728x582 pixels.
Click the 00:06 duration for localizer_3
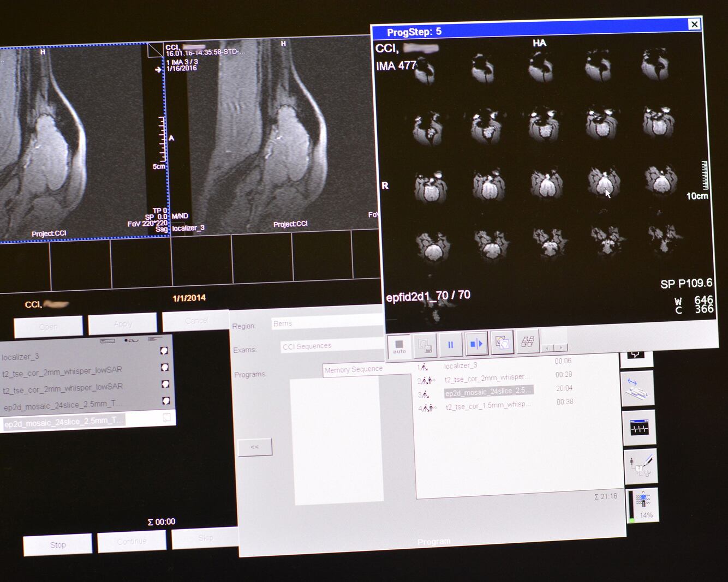563,361
